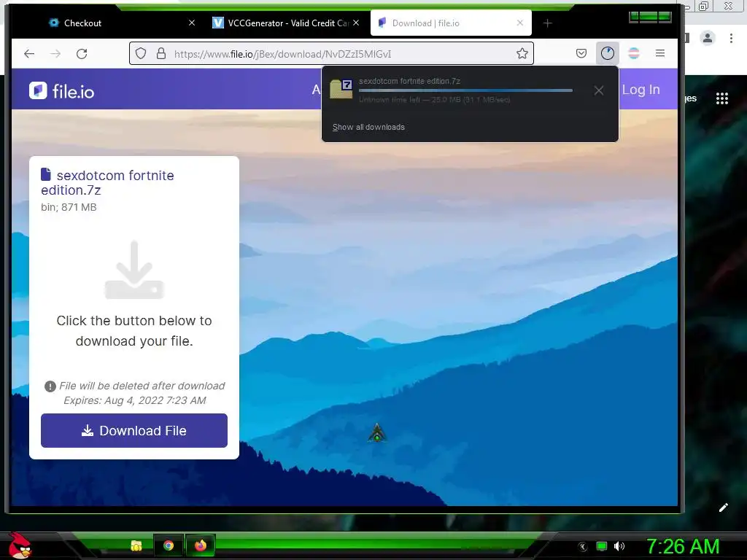Reload the file.io page
Viewport: 747px width, 560px height.
click(x=82, y=54)
